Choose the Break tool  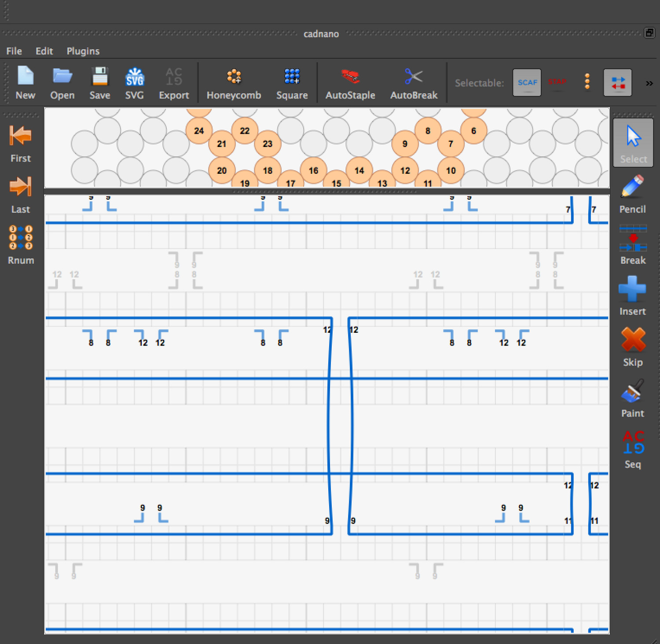click(633, 245)
